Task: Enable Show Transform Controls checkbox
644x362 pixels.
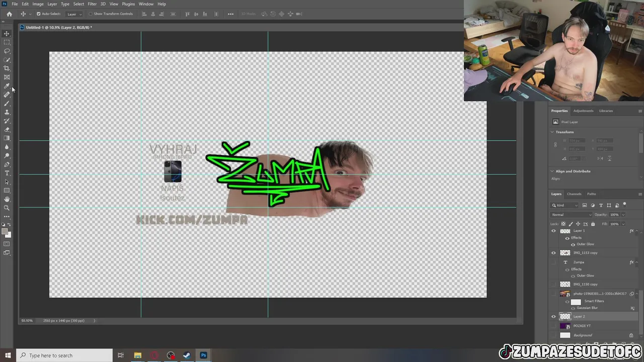Action: (x=91, y=14)
